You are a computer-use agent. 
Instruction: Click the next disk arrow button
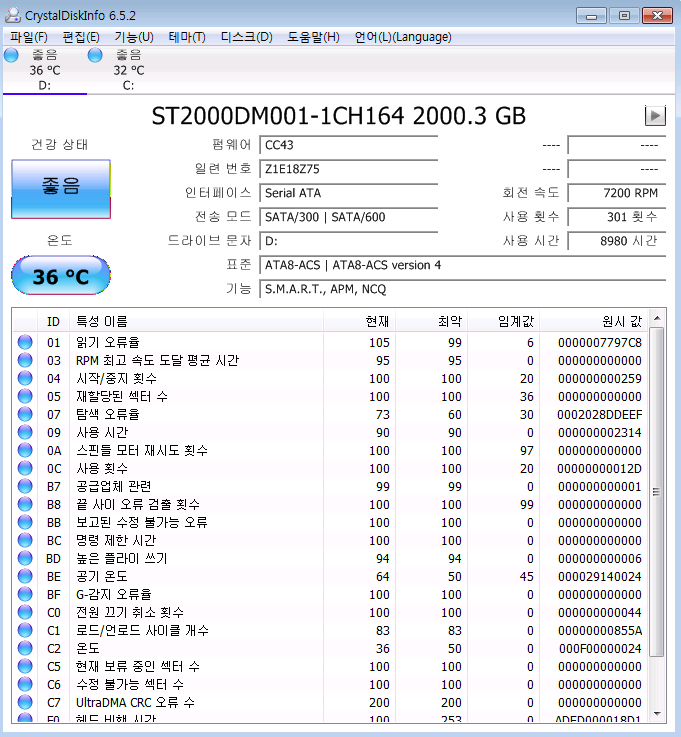tap(655, 116)
